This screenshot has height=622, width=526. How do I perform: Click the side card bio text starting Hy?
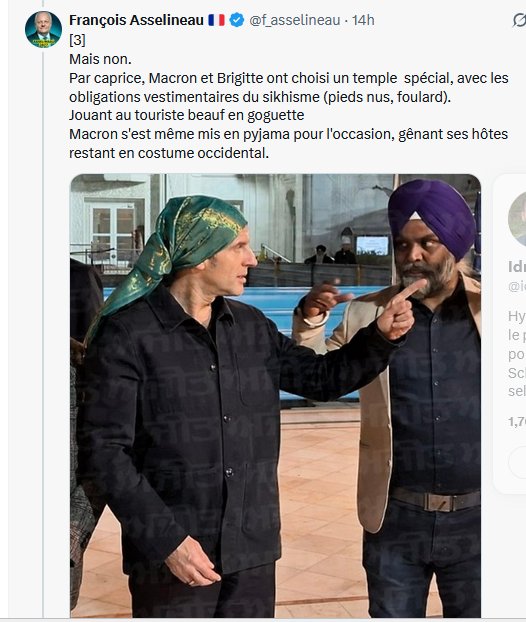click(517, 353)
